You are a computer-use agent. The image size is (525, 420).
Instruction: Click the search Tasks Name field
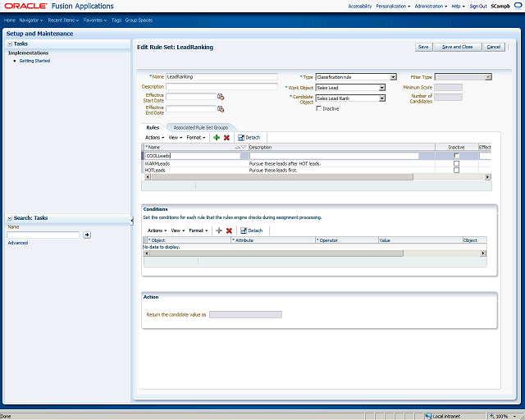point(43,235)
